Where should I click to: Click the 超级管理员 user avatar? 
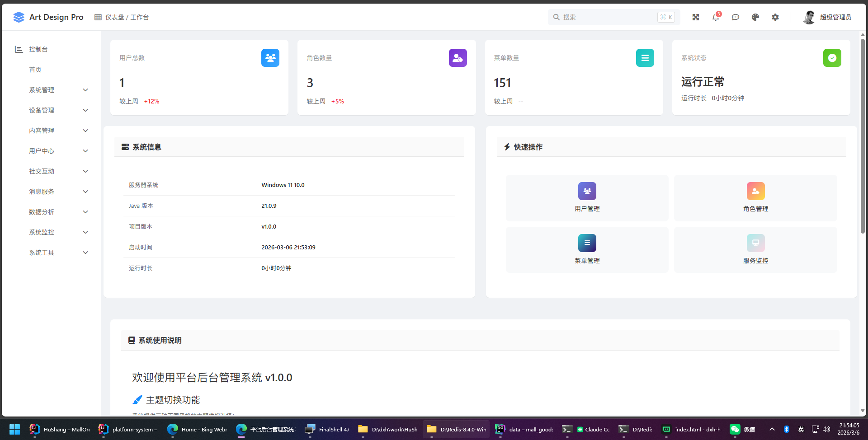[x=810, y=17]
